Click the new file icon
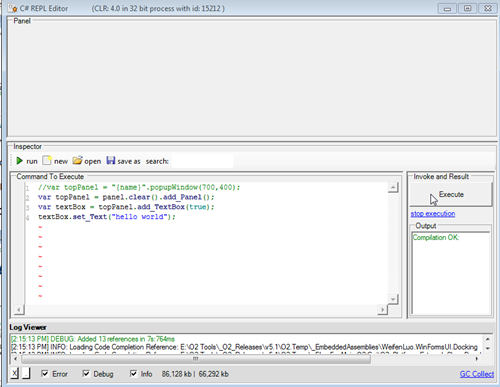This screenshot has width=500, height=387. 47,161
